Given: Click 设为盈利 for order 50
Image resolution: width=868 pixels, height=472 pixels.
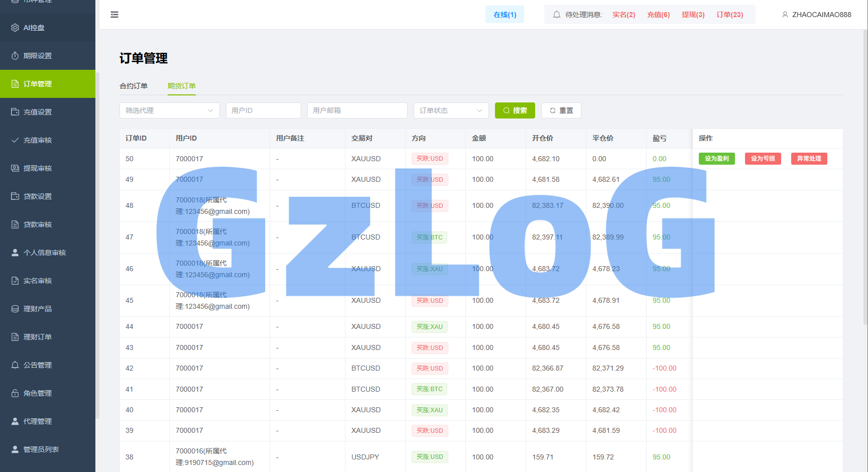Looking at the screenshot, I should [x=717, y=159].
